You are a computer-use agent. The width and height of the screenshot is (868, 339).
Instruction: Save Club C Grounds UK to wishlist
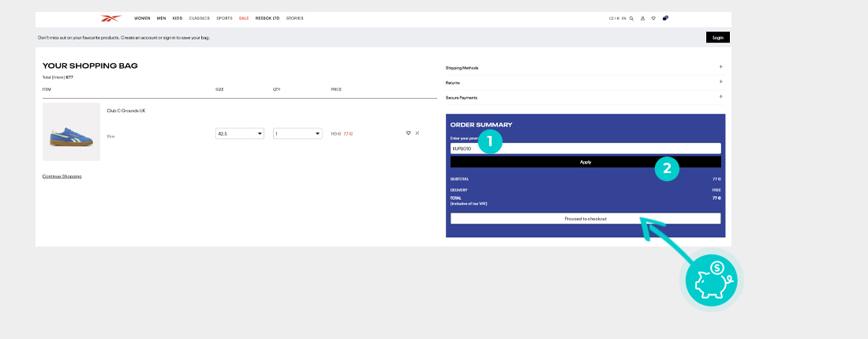pyautogui.click(x=408, y=134)
